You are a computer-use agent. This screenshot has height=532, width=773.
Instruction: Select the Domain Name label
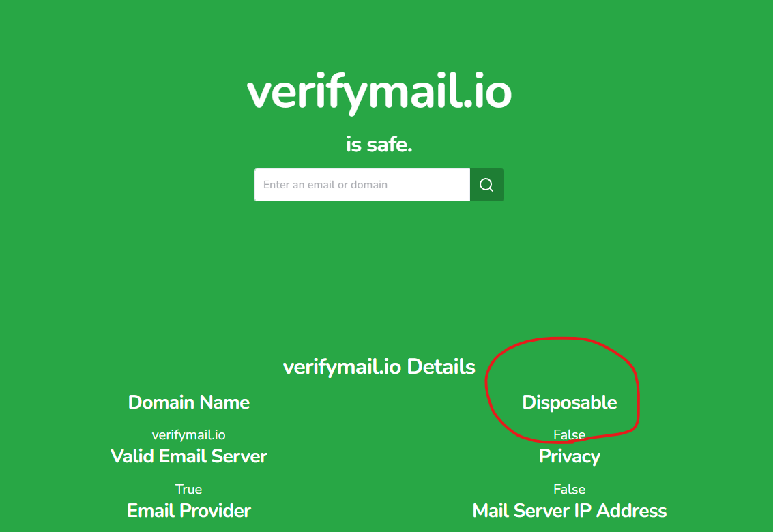coord(189,402)
